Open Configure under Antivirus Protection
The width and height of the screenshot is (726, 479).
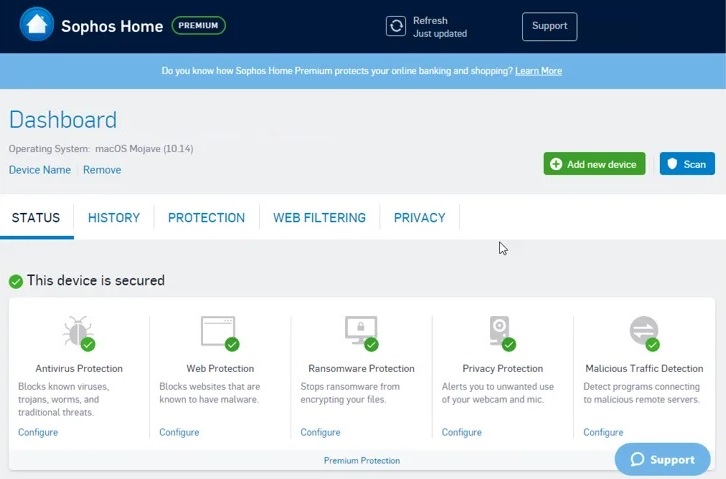coord(38,432)
